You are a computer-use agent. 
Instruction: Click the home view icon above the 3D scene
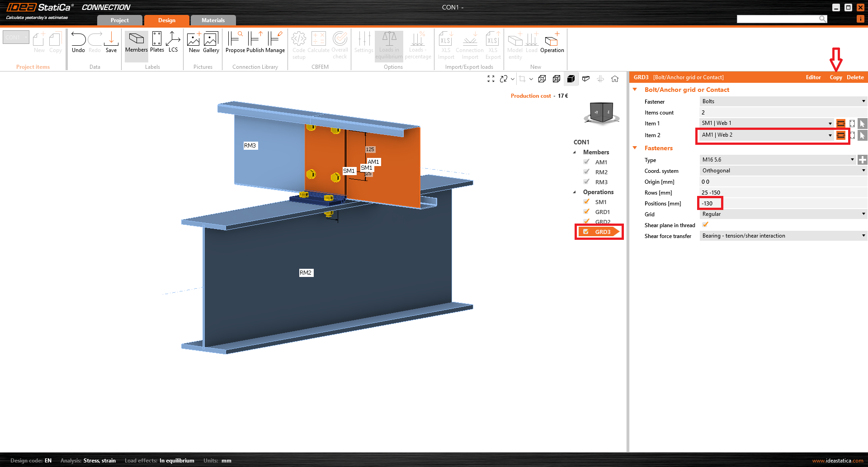pyautogui.click(x=615, y=79)
